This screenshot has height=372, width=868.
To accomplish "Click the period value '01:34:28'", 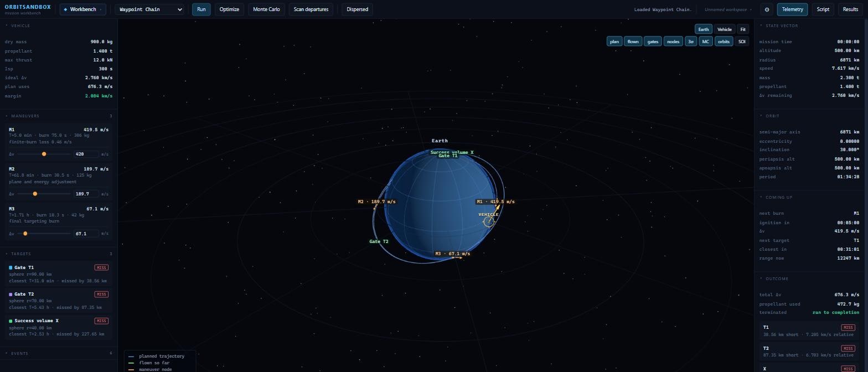I will point(849,177).
